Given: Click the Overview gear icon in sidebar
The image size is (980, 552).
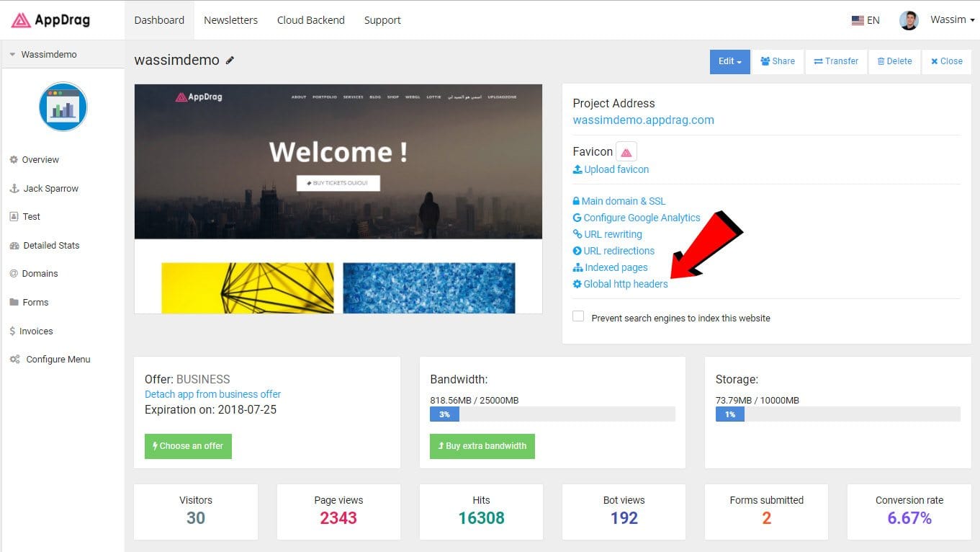Looking at the screenshot, I should [14, 160].
